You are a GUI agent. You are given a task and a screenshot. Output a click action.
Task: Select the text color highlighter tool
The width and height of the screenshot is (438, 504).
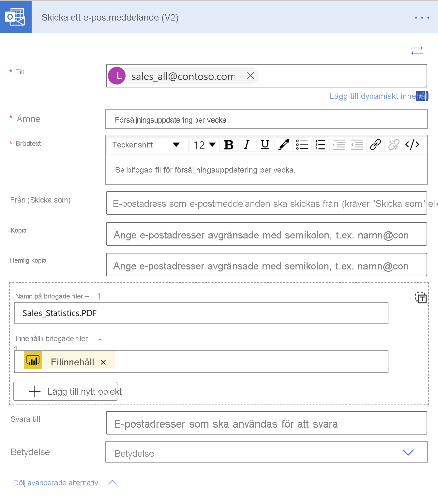[284, 145]
